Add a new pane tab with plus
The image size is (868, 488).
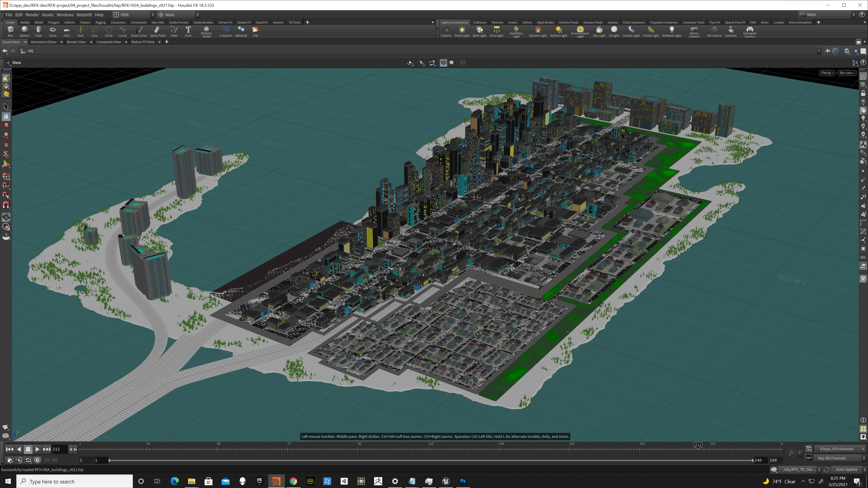(166, 42)
